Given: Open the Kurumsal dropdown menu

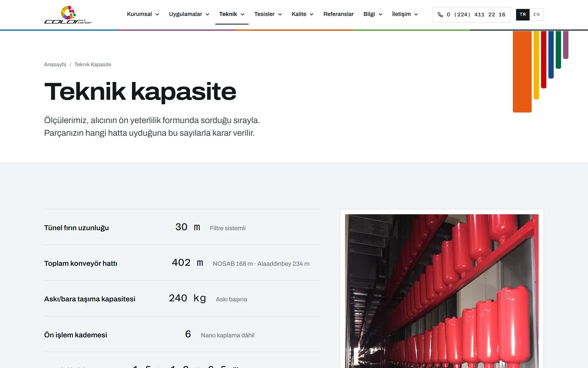Looking at the screenshot, I should [143, 14].
